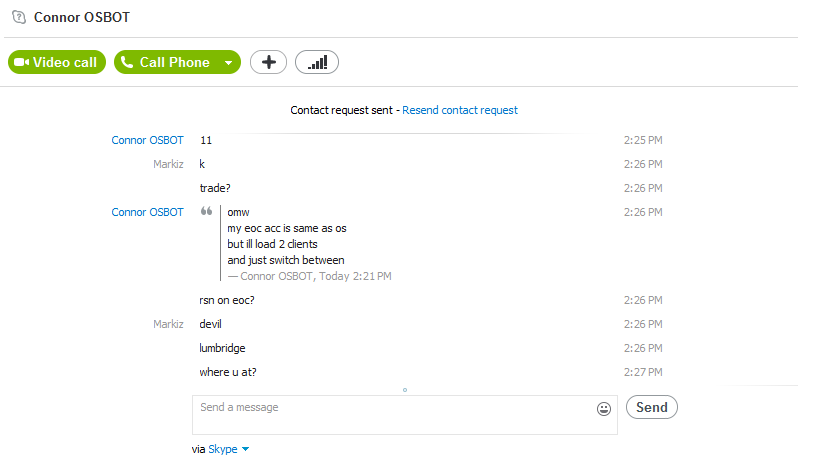Open the emoticon picker smiley icon
819x462 pixels.
pos(604,409)
